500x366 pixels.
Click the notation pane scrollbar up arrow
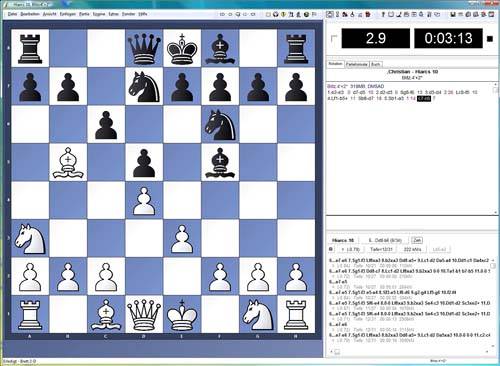click(496, 85)
